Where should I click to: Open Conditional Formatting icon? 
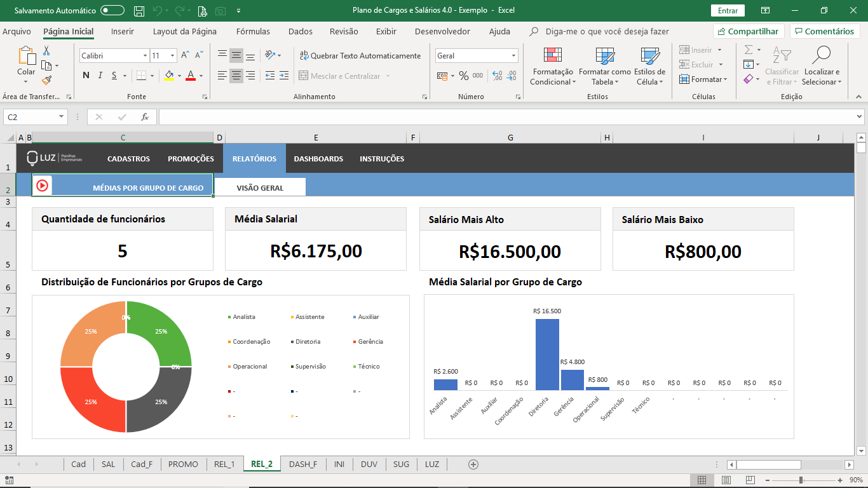pos(553,58)
